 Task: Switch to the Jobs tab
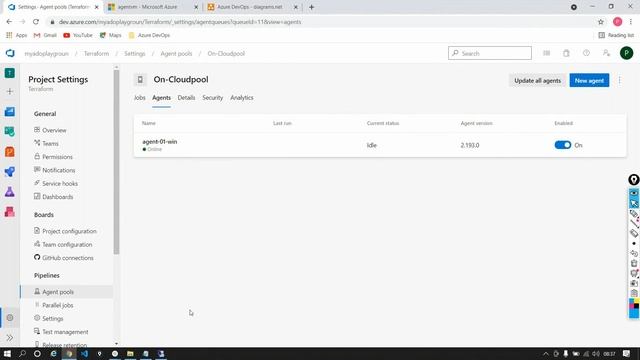tap(140, 98)
